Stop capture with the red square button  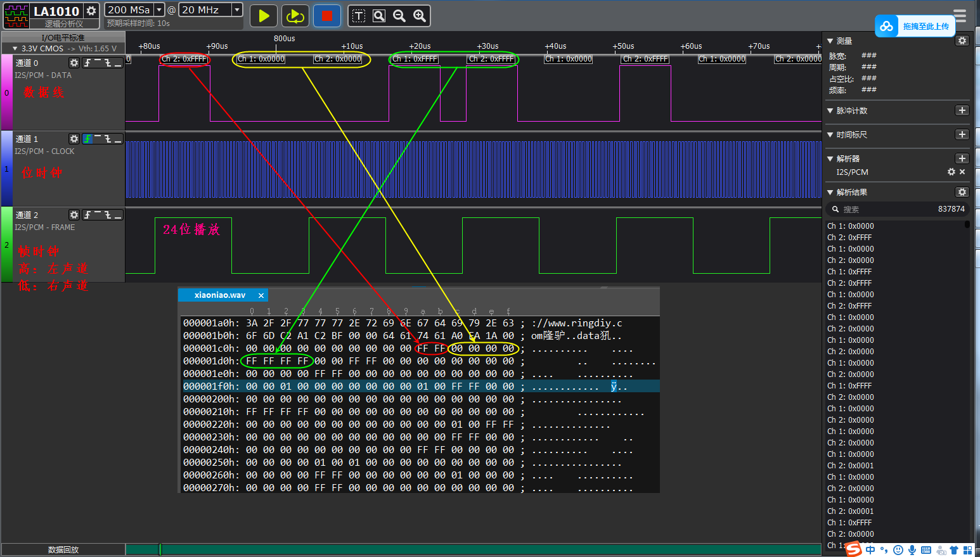pos(326,16)
